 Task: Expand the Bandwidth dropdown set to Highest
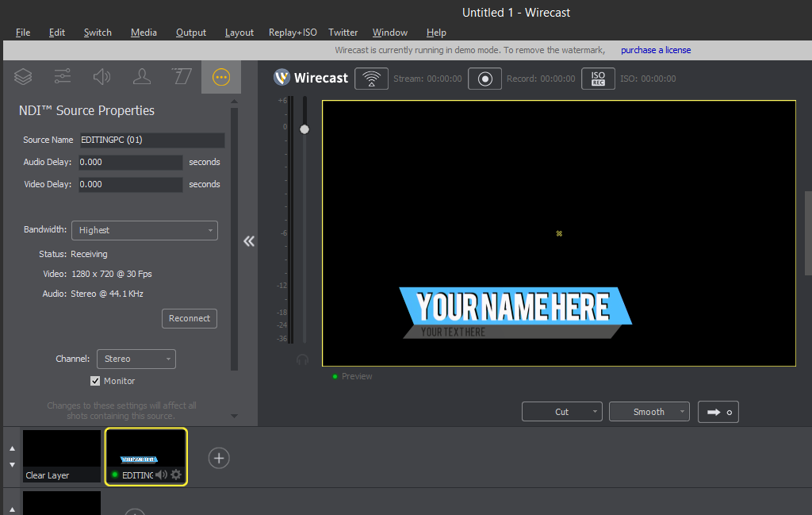pyautogui.click(x=144, y=230)
